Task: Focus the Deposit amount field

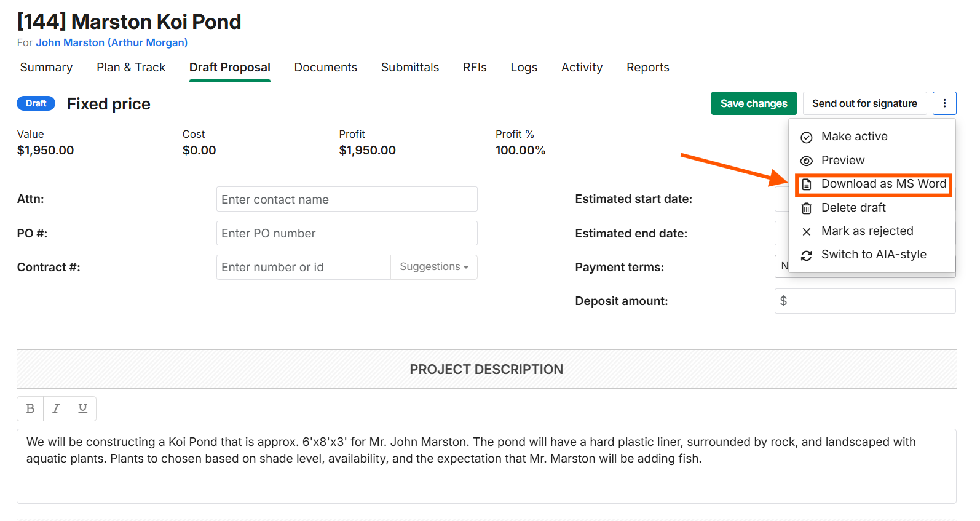Action: [x=865, y=301]
